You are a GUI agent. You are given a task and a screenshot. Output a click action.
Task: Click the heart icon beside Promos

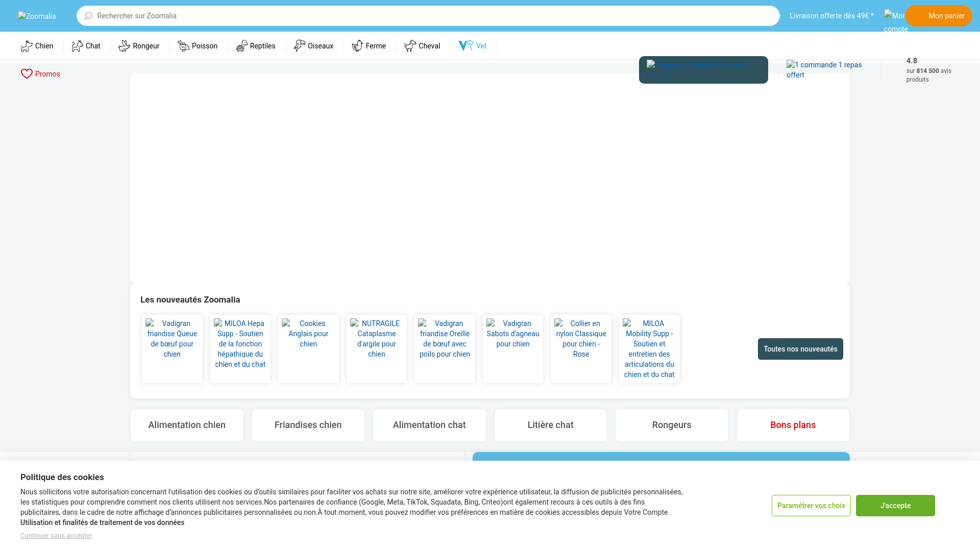27,74
